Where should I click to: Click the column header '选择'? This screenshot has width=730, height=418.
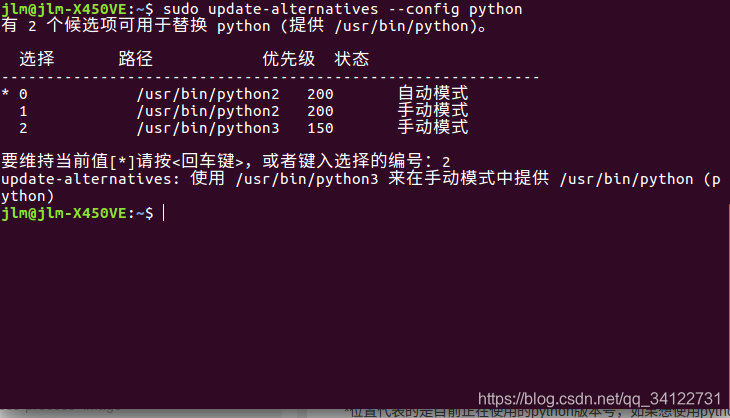(x=37, y=59)
